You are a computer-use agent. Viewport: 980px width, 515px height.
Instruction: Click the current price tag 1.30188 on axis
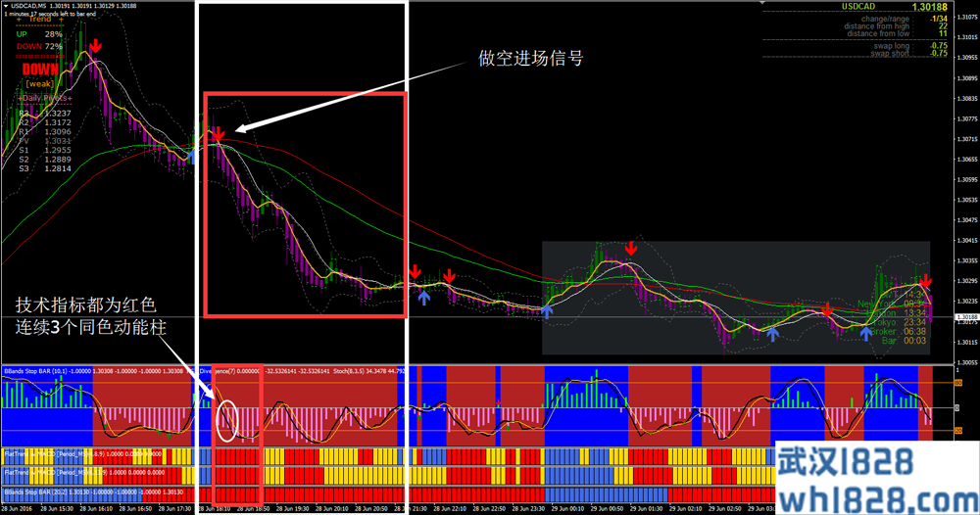[964, 318]
